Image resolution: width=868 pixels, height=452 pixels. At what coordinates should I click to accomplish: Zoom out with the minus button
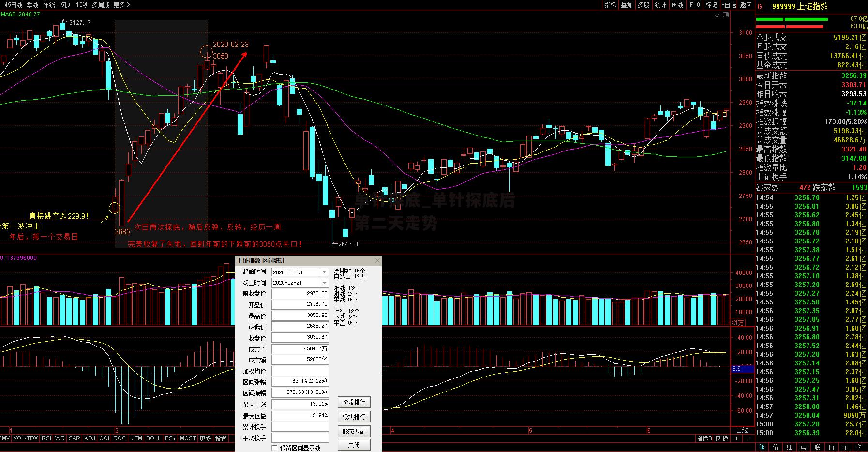pyautogui.click(x=749, y=438)
